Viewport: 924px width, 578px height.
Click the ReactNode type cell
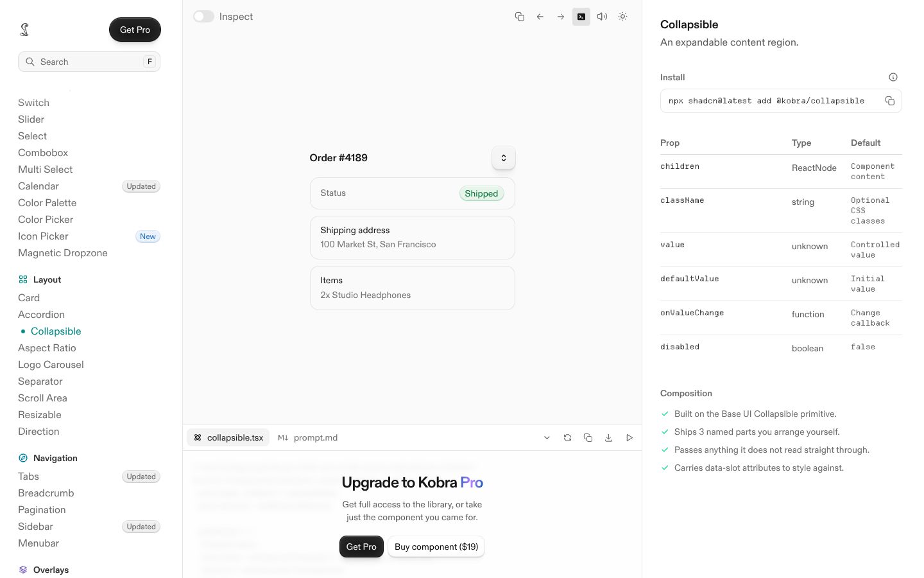click(x=814, y=168)
